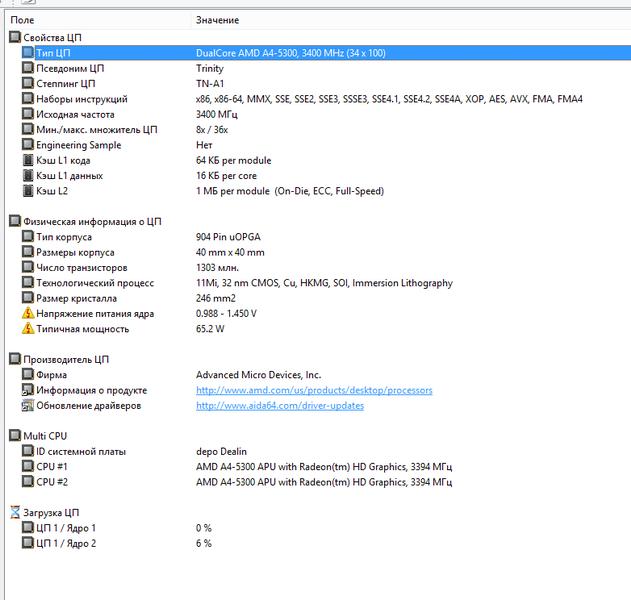Click the icon next to Псевдоним ЦП
Viewport: 631px width, 600px height.
point(28,68)
